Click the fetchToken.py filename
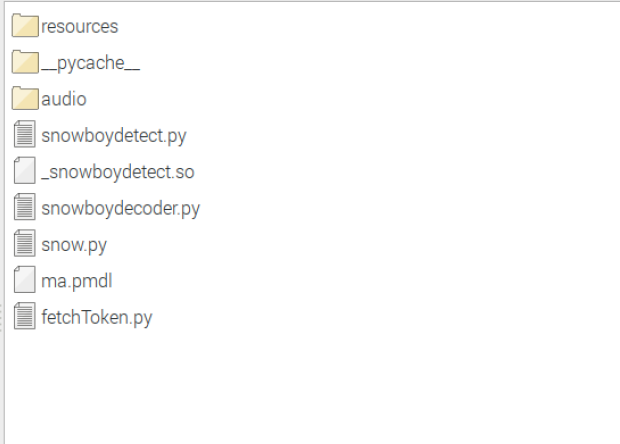This screenshot has height=444, width=620. coord(97,317)
